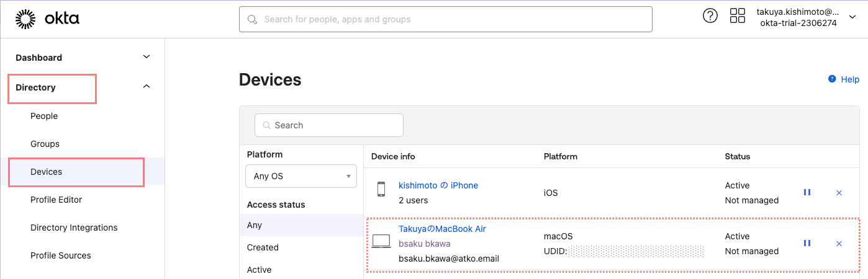Expand the Dashboard menu section

point(147,57)
